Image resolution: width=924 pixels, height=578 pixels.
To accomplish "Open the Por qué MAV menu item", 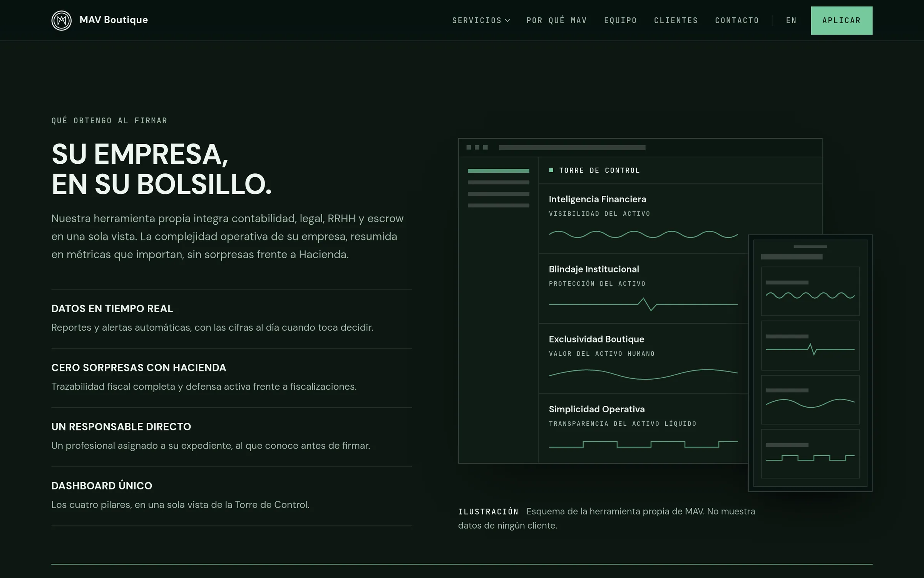I will [556, 20].
